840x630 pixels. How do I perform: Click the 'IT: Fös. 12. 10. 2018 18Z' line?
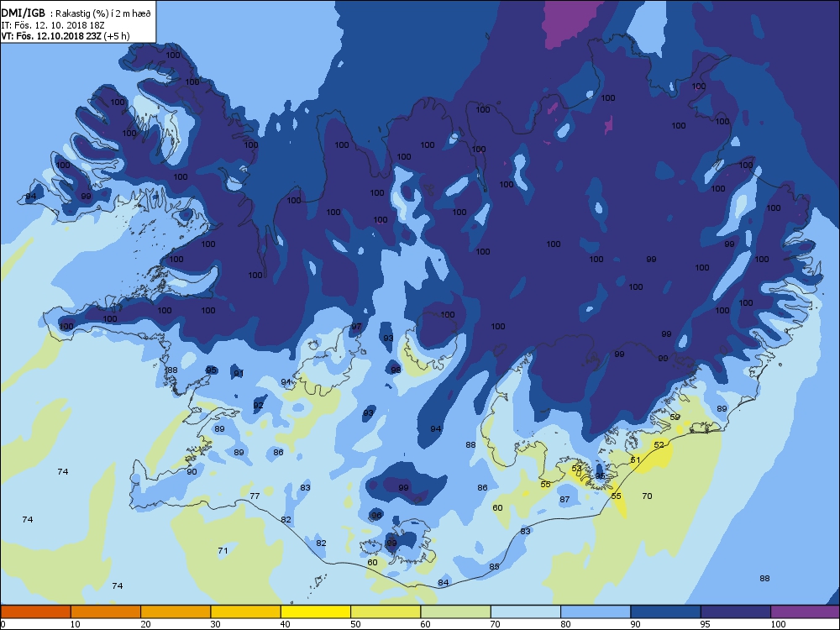(52, 24)
